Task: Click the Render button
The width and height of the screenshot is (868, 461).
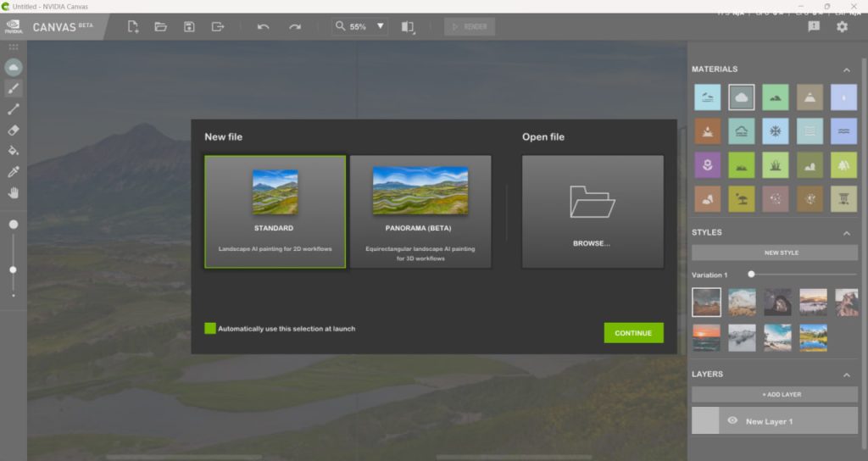Action: click(x=470, y=26)
